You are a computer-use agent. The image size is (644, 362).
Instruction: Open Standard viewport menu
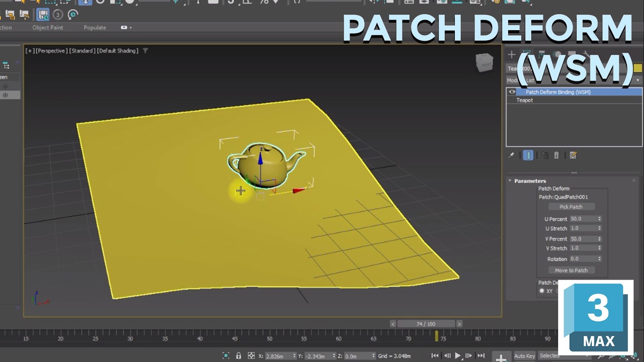coord(82,51)
